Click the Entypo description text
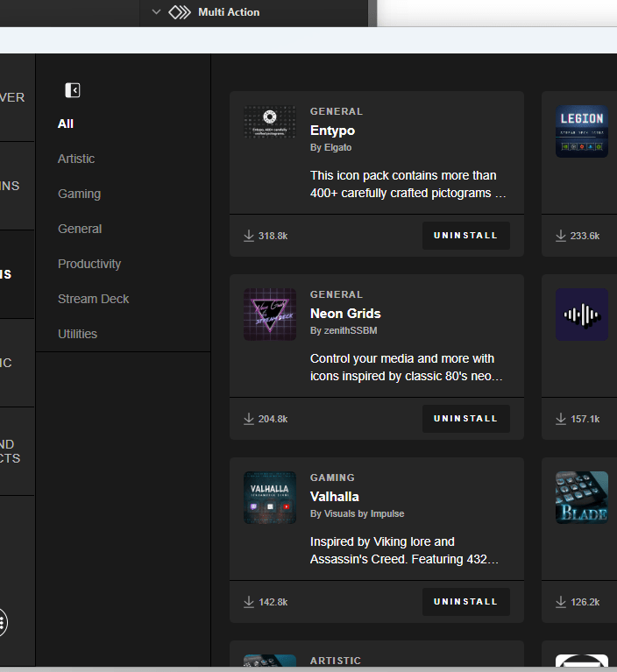The height and width of the screenshot is (672, 617). pyautogui.click(x=408, y=184)
